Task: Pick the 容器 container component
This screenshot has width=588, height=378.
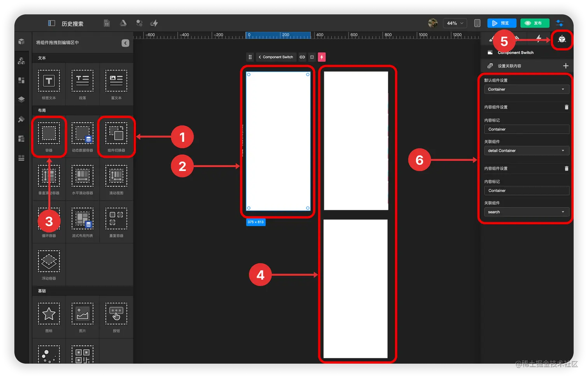Action: point(49,136)
